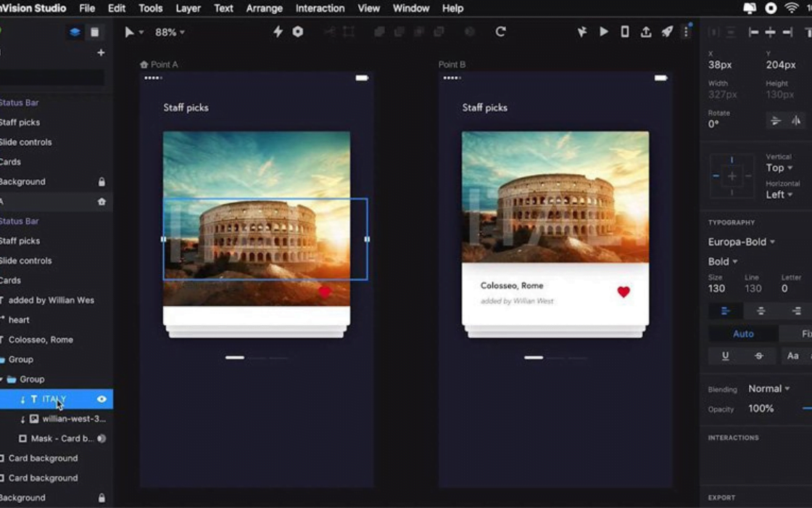The image size is (812, 508).
Task: Open the Interaction menu
Action: pyautogui.click(x=320, y=8)
